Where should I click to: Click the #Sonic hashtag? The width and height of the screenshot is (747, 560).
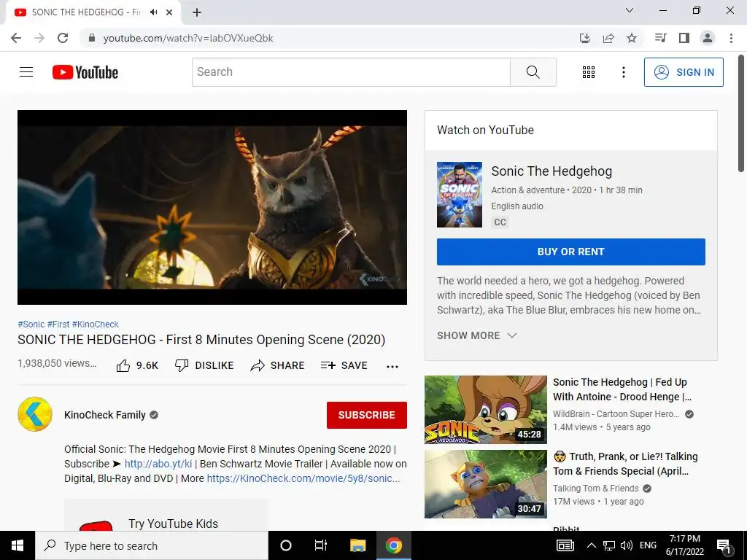[x=31, y=324]
